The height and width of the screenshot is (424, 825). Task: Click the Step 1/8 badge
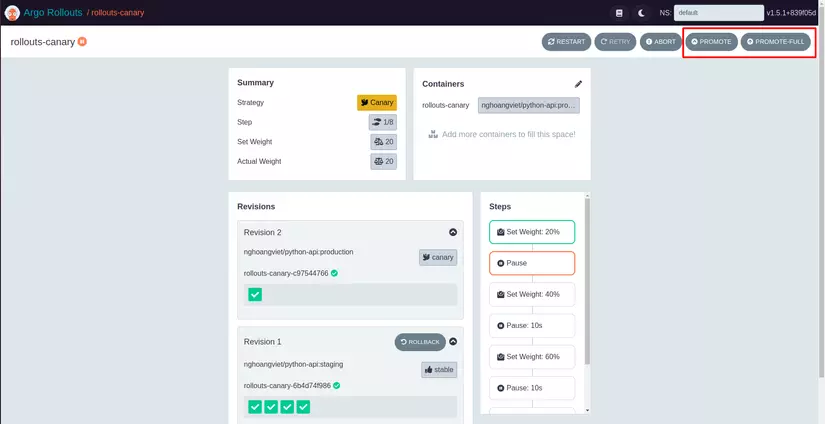coord(383,122)
